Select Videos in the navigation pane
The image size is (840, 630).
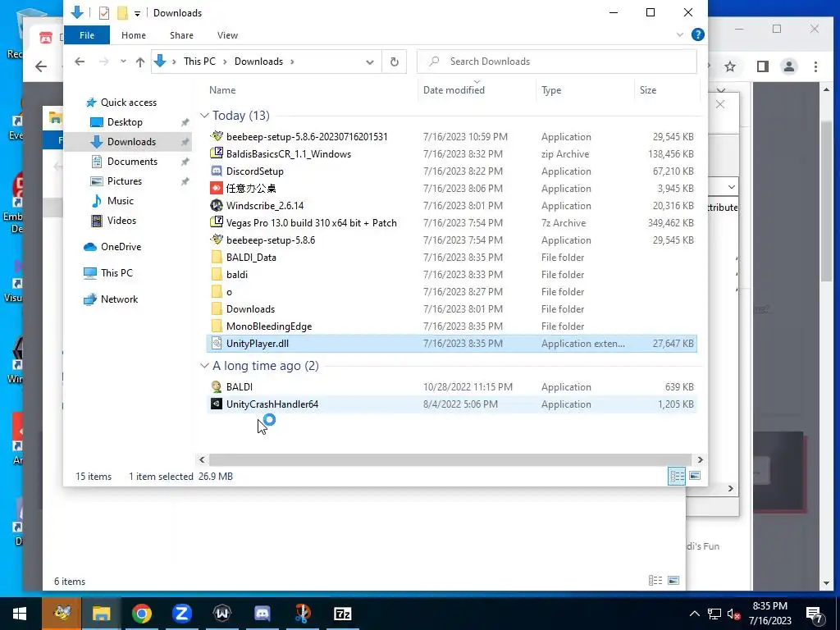(121, 221)
